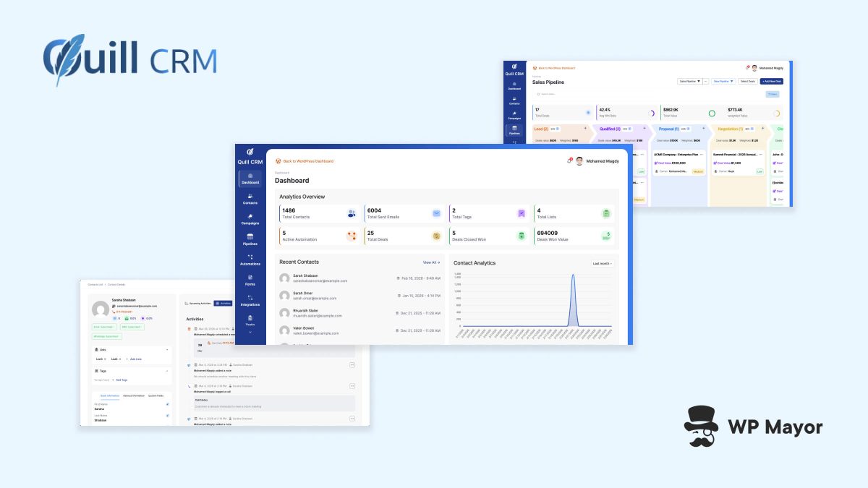Viewport: 868px width, 488px height.
Task: Open Contacts from the sidebar
Action: coord(250,201)
